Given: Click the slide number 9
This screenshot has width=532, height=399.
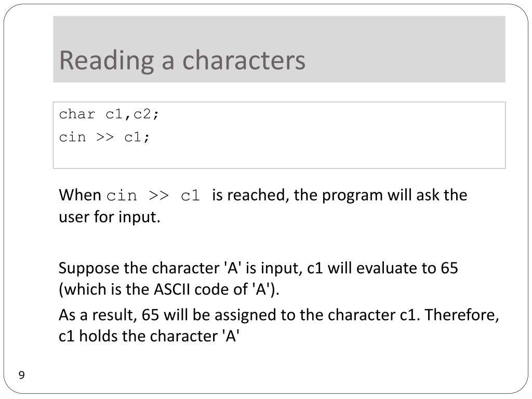Looking at the screenshot, I should click(x=22, y=375).
